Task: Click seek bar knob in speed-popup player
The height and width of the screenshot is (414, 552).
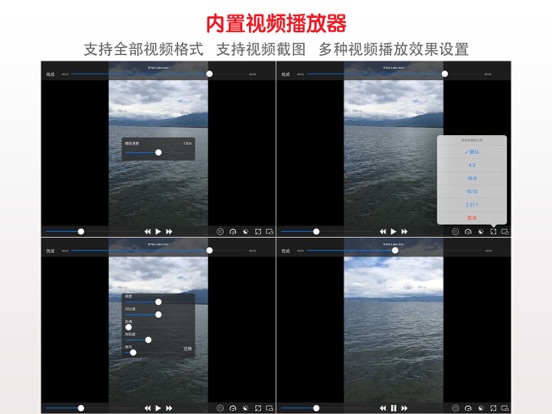Action: pyautogui.click(x=209, y=74)
